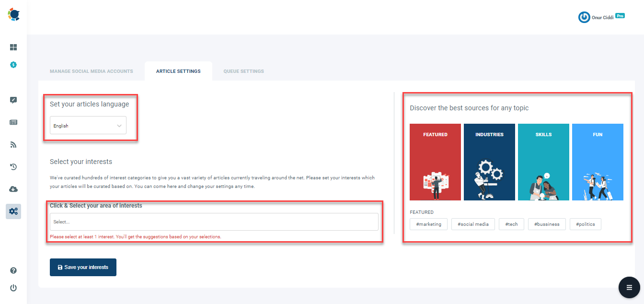
Task: Open the Dashboard from the sidebar grid icon
Action: pos(13,47)
